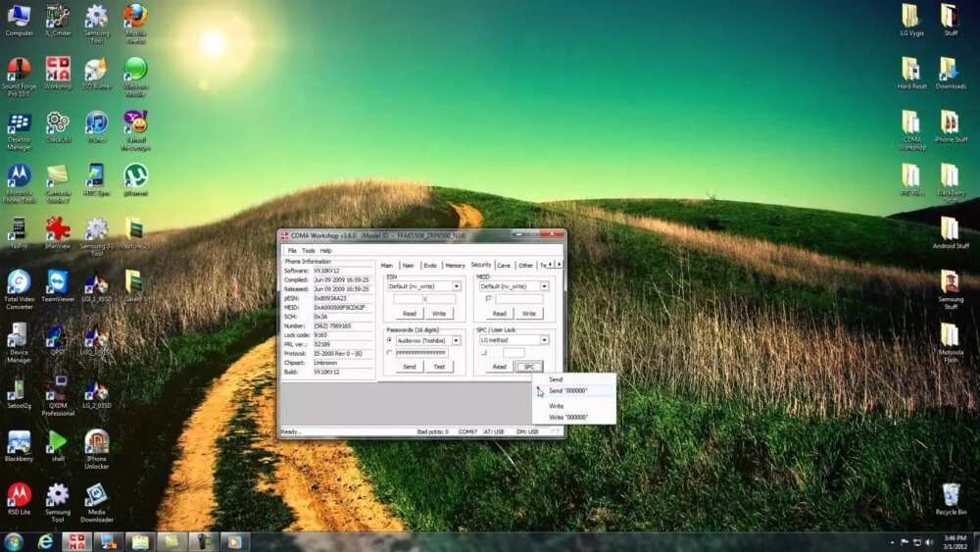Screen dimensions: 980x552
Task: Switch to the Cave tab
Action: 504,266
